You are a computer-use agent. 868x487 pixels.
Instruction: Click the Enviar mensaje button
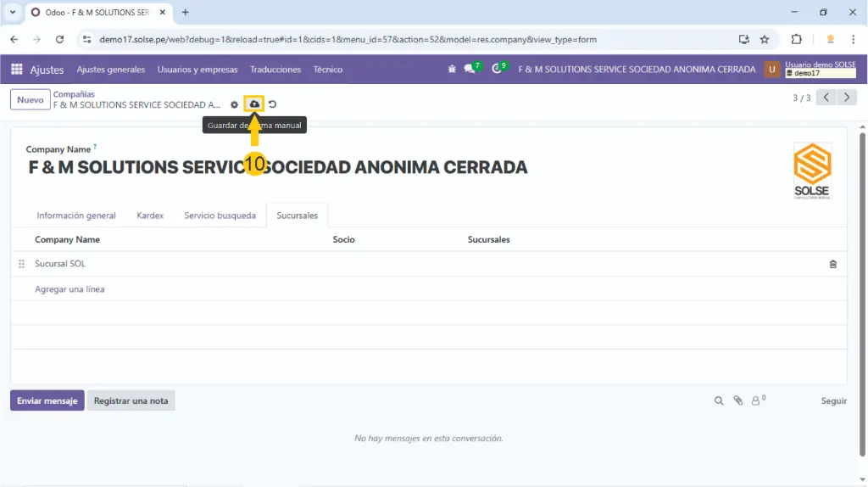[x=47, y=400]
